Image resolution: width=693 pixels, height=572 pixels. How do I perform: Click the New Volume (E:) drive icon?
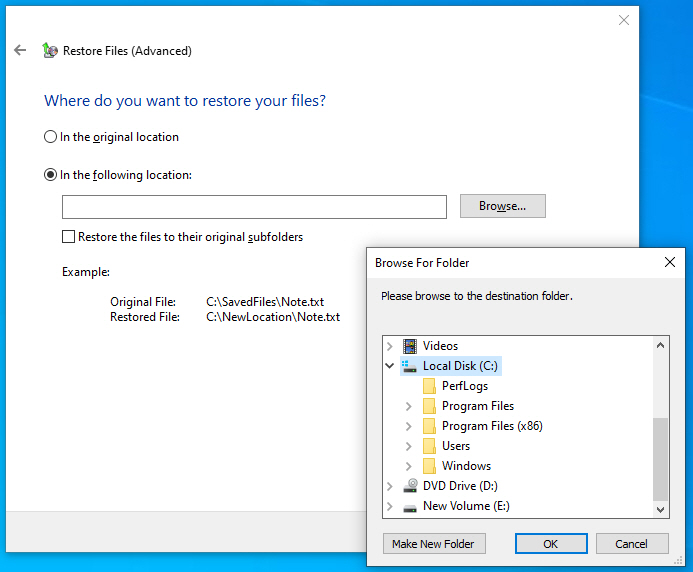[x=410, y=507]
